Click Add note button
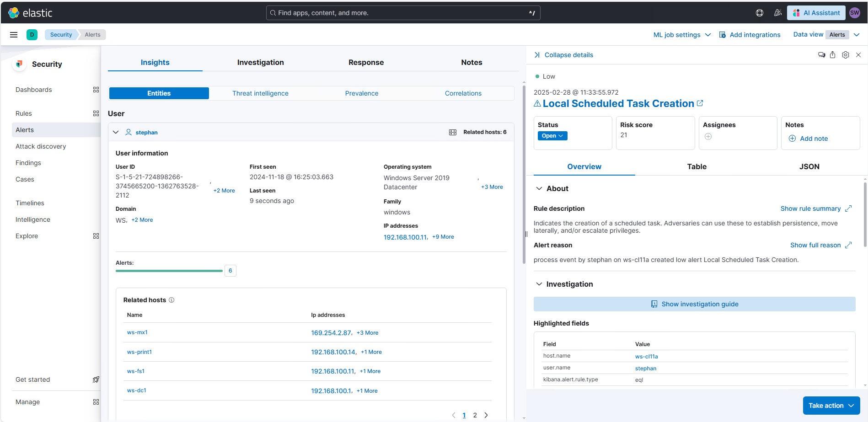This screenshot has width=868, height=422. pos(809,139)
